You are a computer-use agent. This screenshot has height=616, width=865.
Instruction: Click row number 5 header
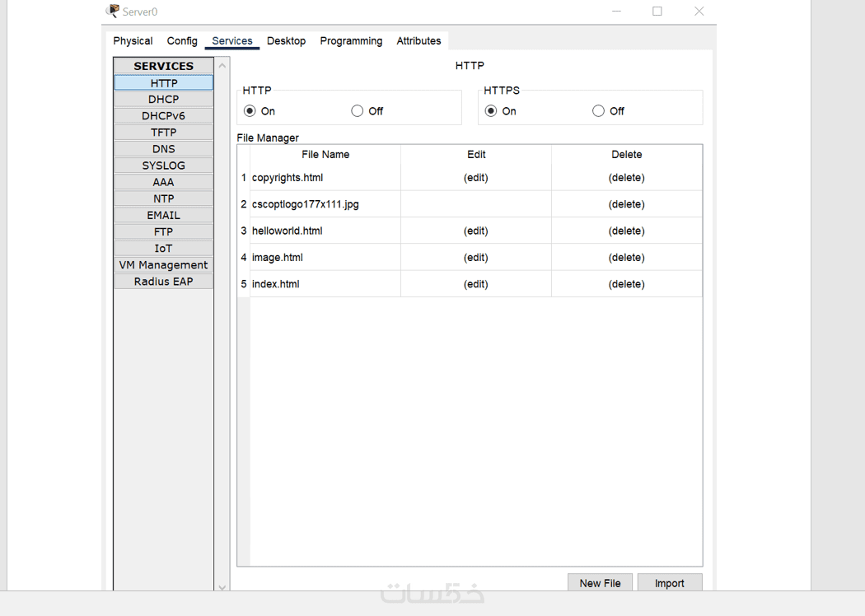(243, 284)
